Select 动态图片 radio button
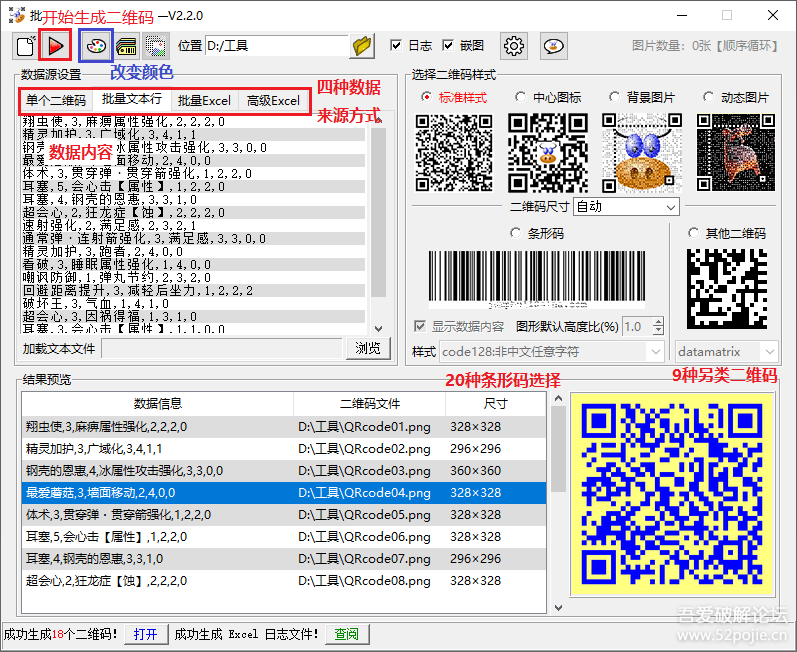The width and height of the screenshot is (797, 652). pos(709,97)
